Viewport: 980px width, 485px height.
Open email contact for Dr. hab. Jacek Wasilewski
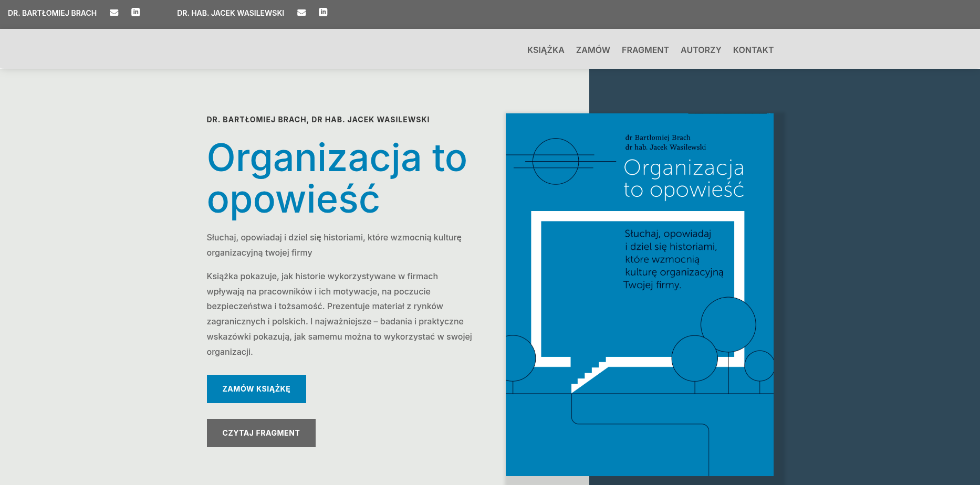[301, 13]
